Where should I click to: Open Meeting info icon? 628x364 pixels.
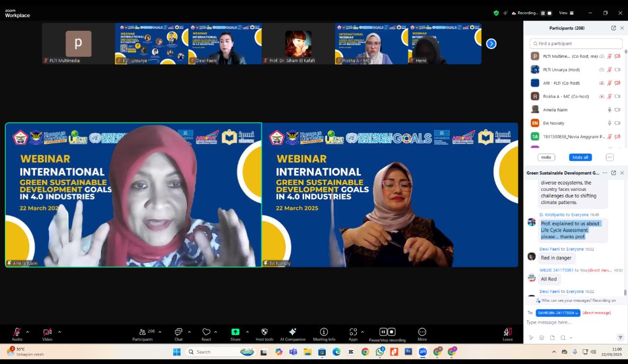(x=324, y=332)
